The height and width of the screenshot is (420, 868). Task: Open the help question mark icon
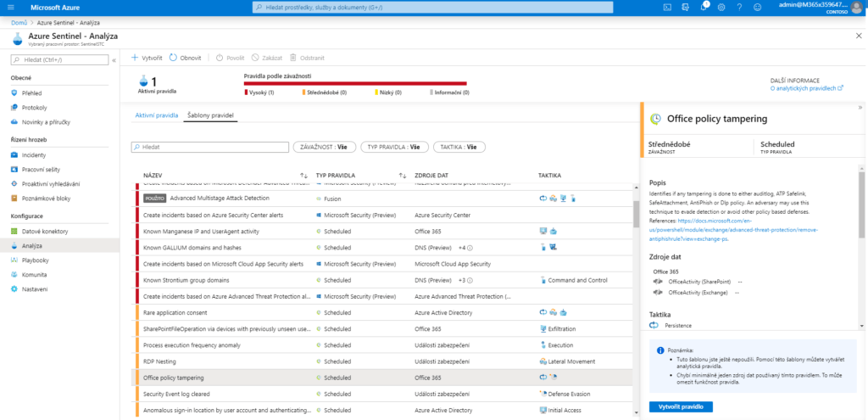(x=739, y=7)
